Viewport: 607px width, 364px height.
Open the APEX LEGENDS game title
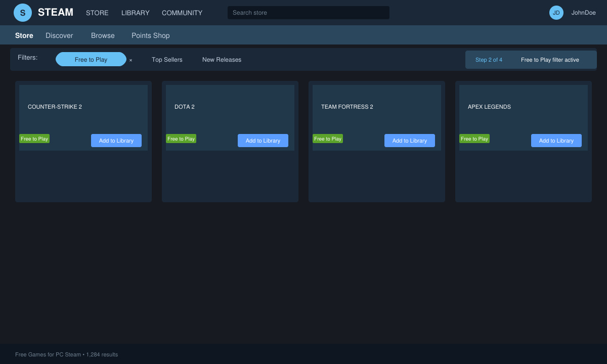click(489, 107)
